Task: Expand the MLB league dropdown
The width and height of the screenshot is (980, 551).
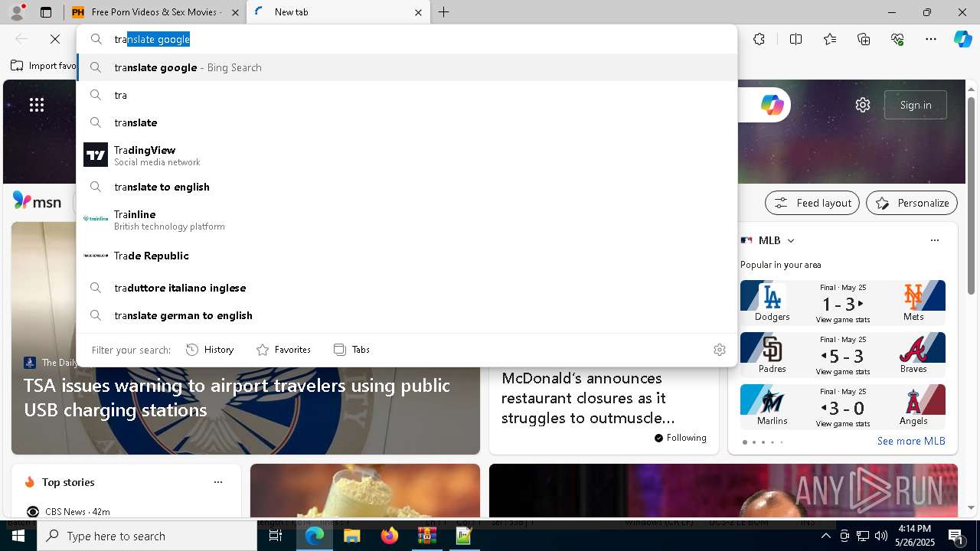Action: pos(791,240)
